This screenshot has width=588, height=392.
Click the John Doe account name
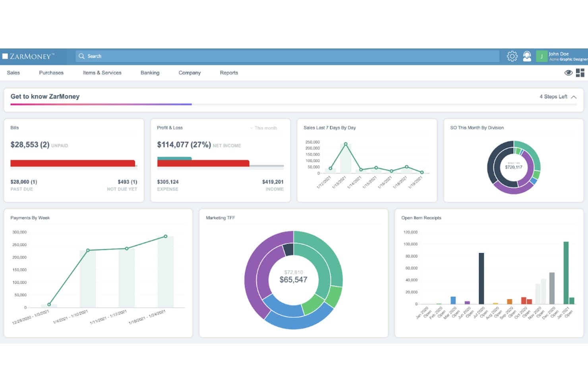pos(559,54)
